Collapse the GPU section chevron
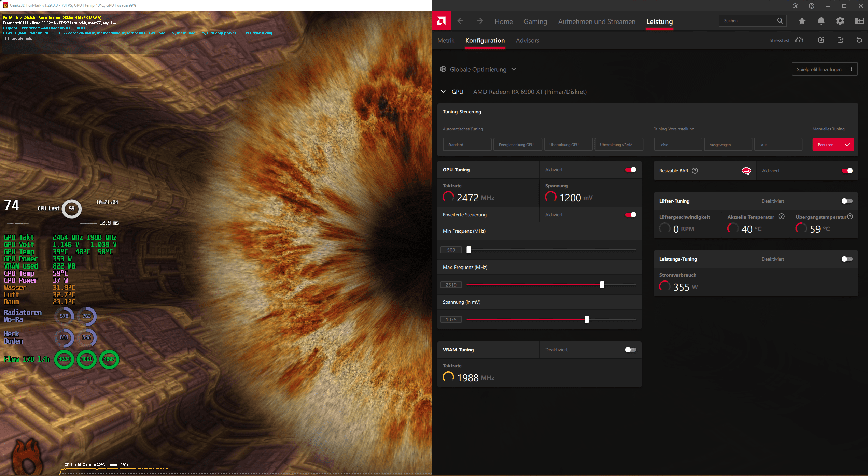This screenshot has height=476, width=868. (x=443, y=92)
